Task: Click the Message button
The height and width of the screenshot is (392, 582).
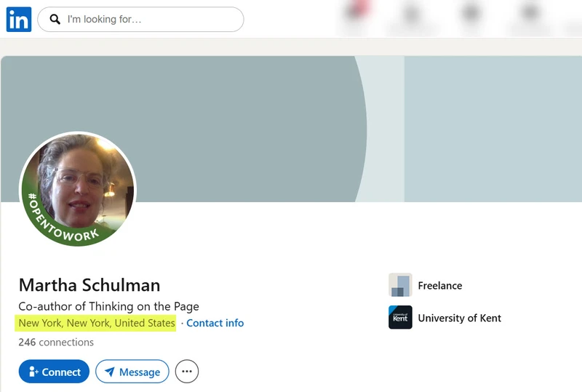Action: [132, 371]
